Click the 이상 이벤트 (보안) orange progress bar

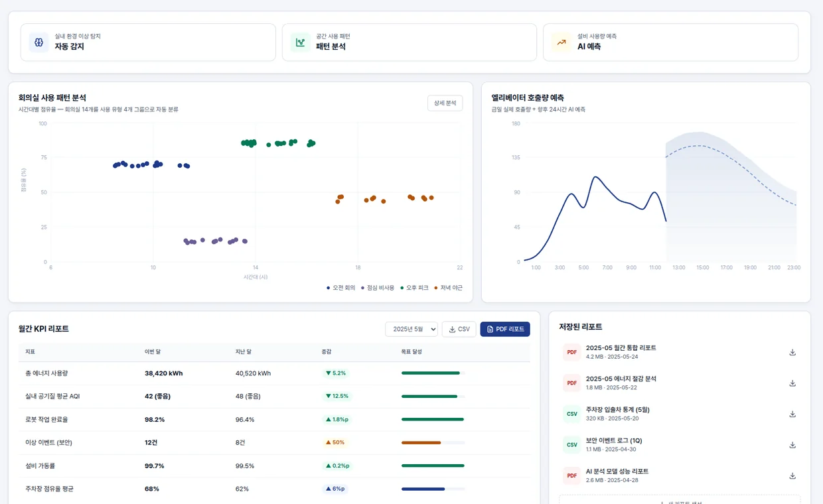[x=433, y=442]
